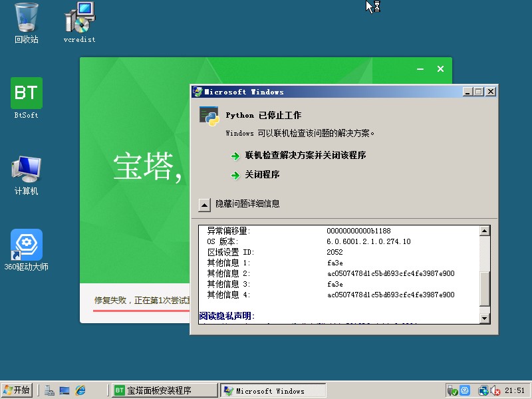The image size is (532, 399).
Task: Collapse 隐藏问题详细信息 details arrow
Action: coord(204,205)
